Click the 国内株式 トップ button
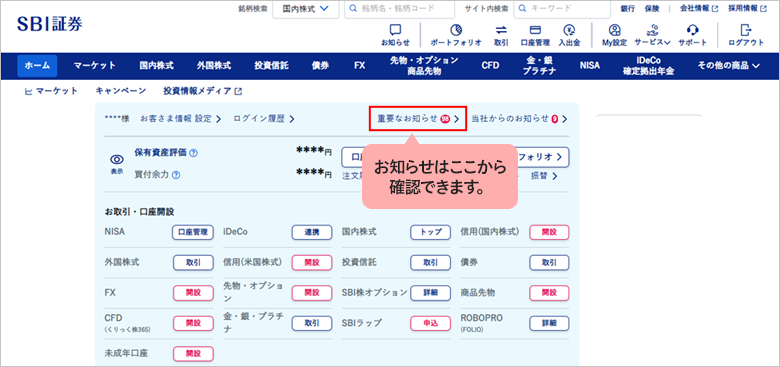Viewport: 780px width, 367px height. pyautogui.click(x=430, y=232)
